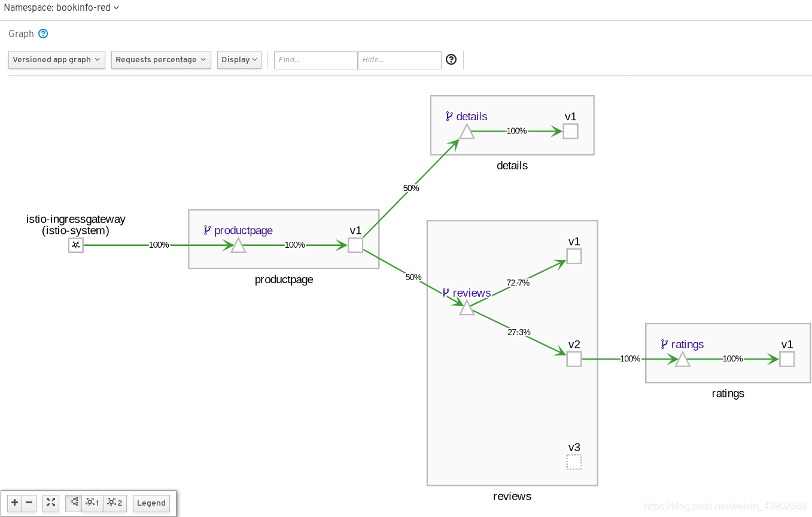This screenshot has width=812, height=517.
Task: Select graph layout style 1 icon
Action: 92,503
